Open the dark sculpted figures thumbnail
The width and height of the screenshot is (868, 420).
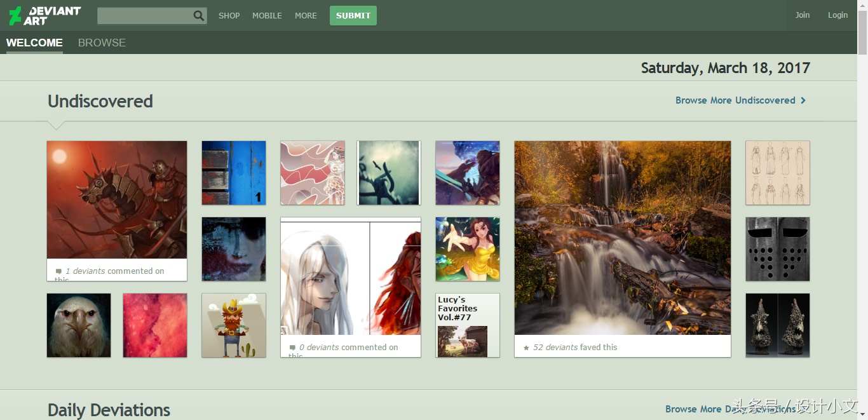pyautogui.click(x=778, y=325)
